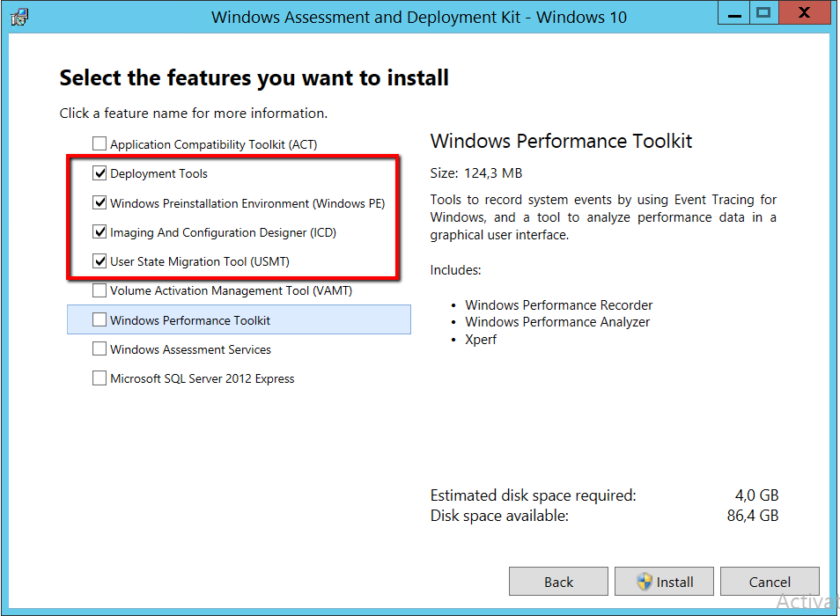Screen dimensions: 840x616
Task: Select the Microsoft SQL Server 2012 Express label
Action: [203, 378]
